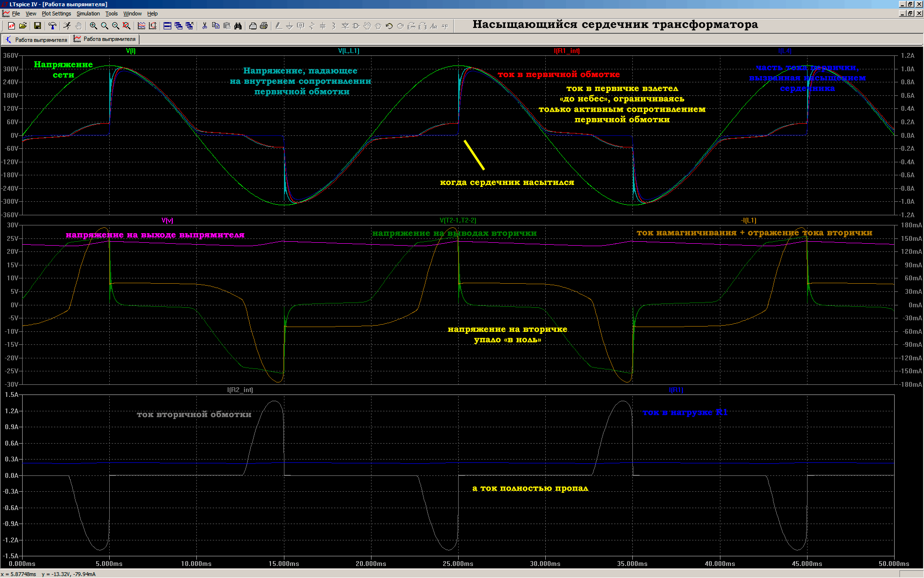Create a new schematic from the toolbar
Image resolution: width=924 pixels, height=578 pixels.
[x=12, y=26]
